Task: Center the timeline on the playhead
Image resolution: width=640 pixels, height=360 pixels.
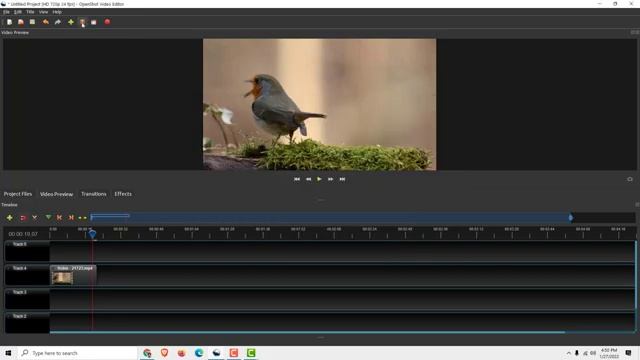Action: [82, 218]
